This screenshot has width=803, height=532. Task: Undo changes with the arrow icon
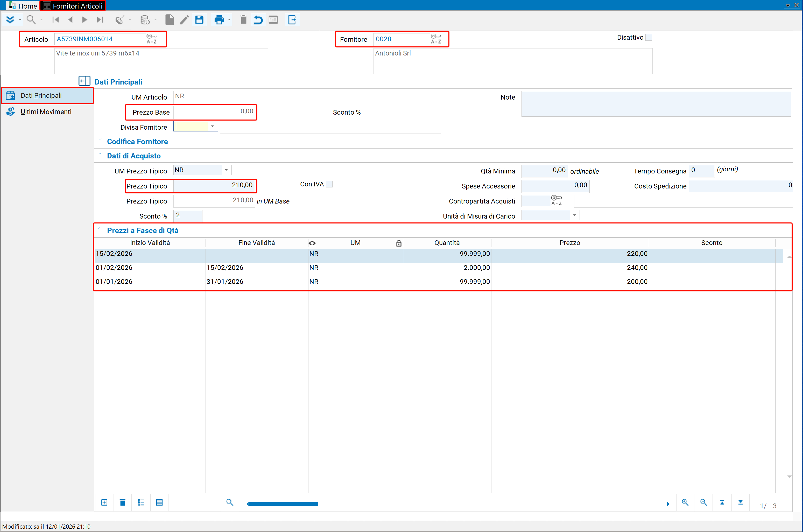[x=258, y=20]
